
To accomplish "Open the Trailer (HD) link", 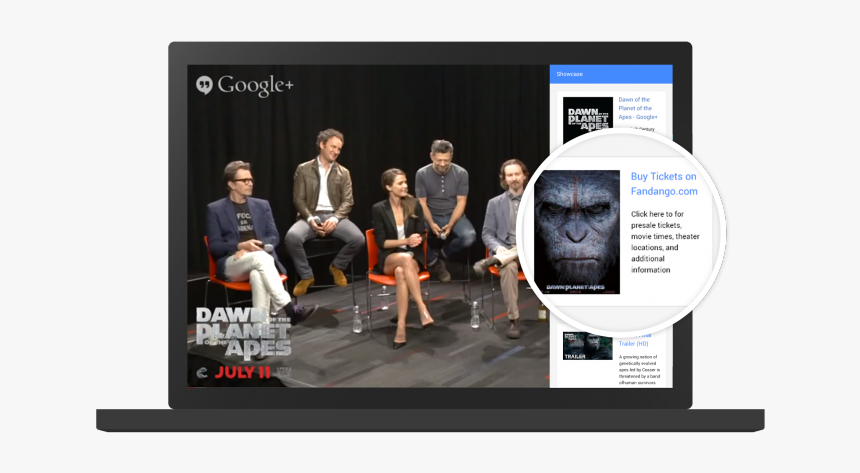I will coord(633,343).
